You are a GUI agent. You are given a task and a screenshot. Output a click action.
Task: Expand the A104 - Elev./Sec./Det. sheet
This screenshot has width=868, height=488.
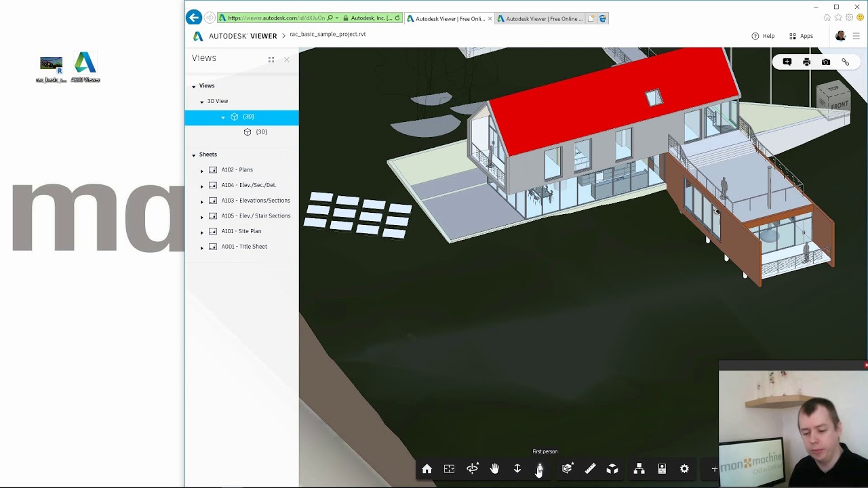point(201,186)
